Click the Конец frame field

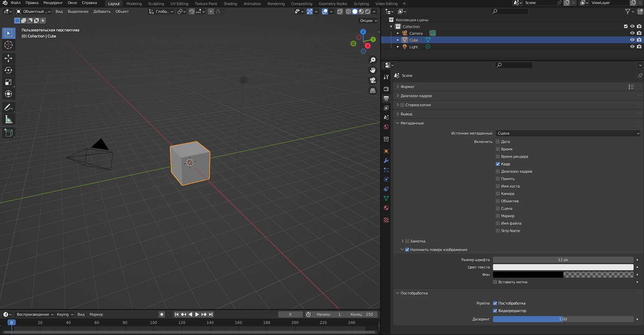tap(362, 314)
